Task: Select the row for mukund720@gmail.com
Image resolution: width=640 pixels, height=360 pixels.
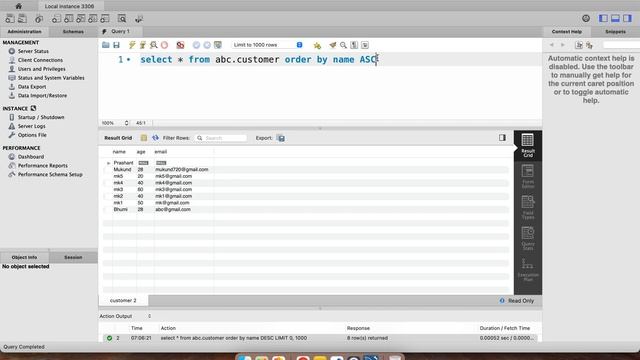Action: click(x=306, y=169)
